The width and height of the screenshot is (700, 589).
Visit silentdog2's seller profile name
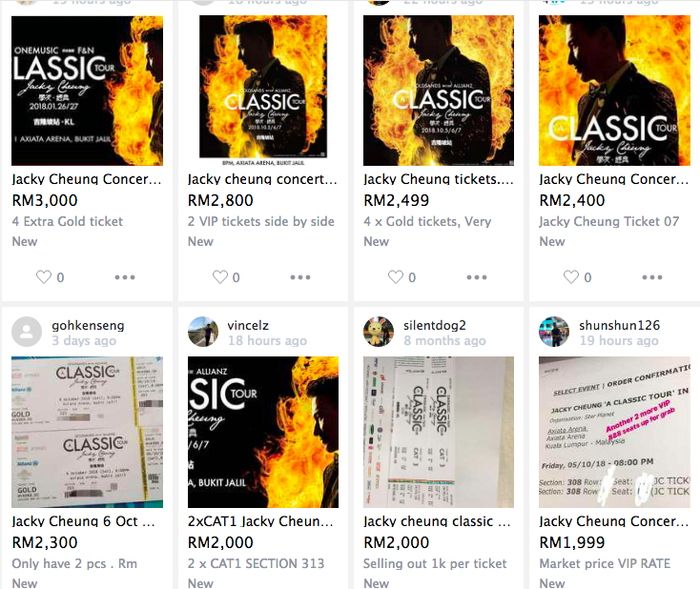(x=435, y=325)
